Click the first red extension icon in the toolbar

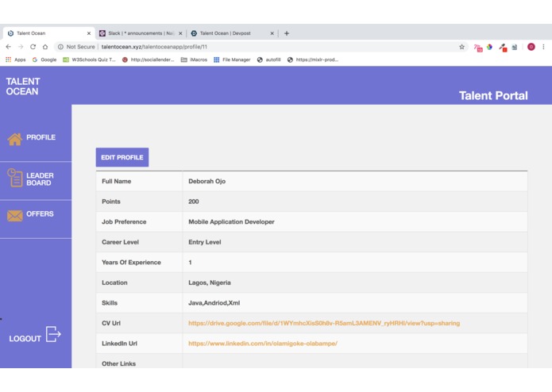tap(477, 48)
